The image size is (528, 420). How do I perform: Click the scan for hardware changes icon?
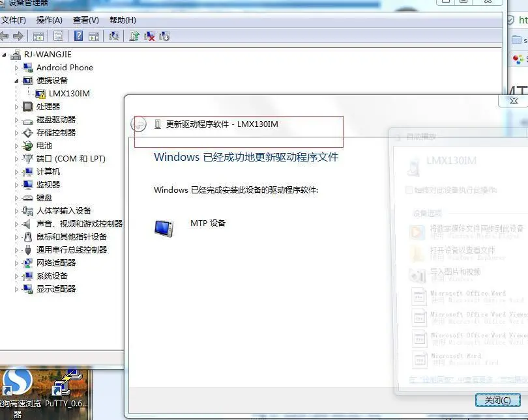pyautogui.click(x=114, y=36)
